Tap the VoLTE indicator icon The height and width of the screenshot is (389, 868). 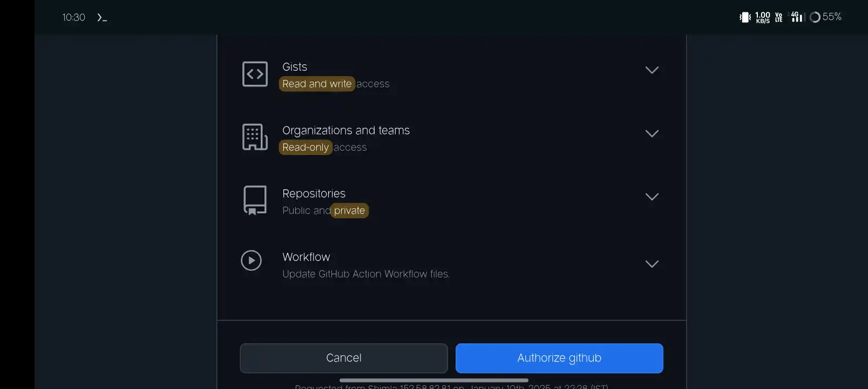click(x=778, y=17)
